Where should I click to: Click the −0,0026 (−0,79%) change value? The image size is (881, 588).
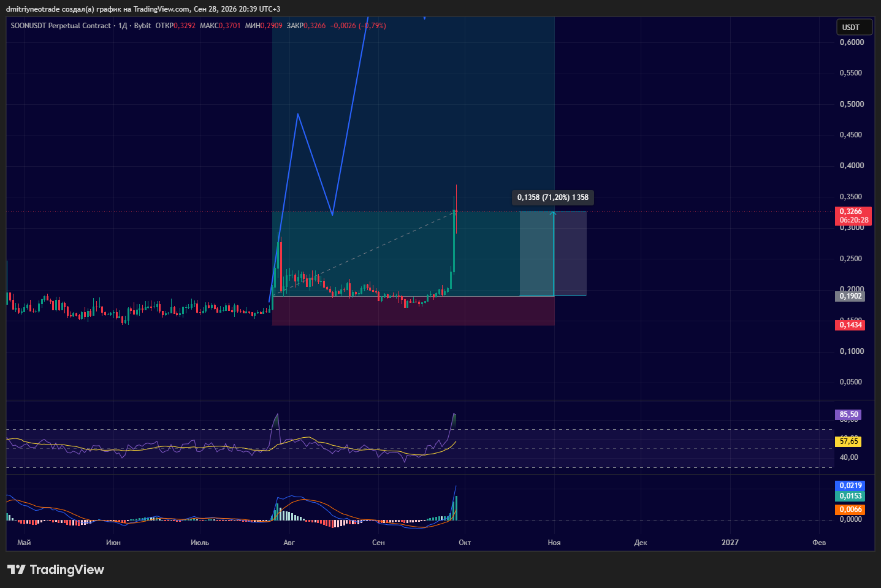coord(358,26)
